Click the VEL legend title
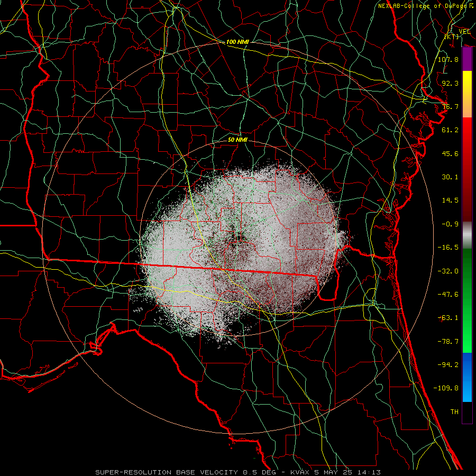This screenshot has height=476, width=476. click(x=464, y=32)
